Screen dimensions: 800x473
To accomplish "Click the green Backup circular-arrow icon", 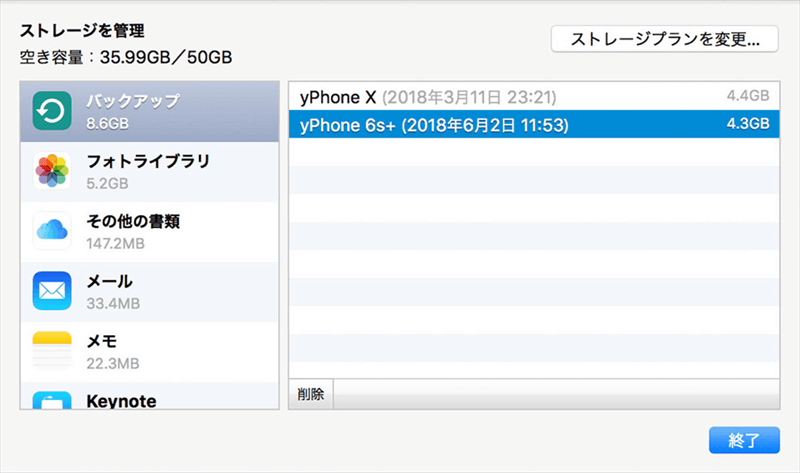I will tap(51, 111).
